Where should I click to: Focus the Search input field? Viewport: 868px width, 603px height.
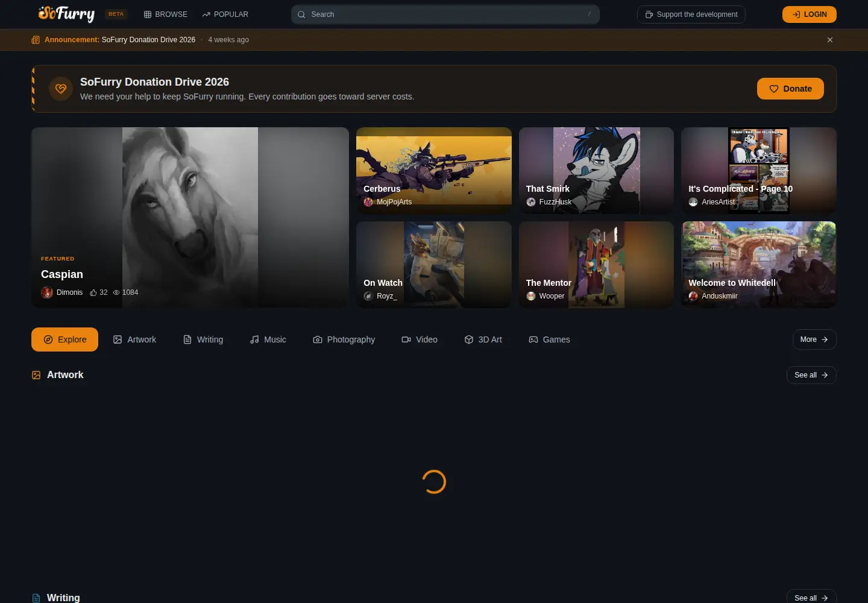coord(445,14)
